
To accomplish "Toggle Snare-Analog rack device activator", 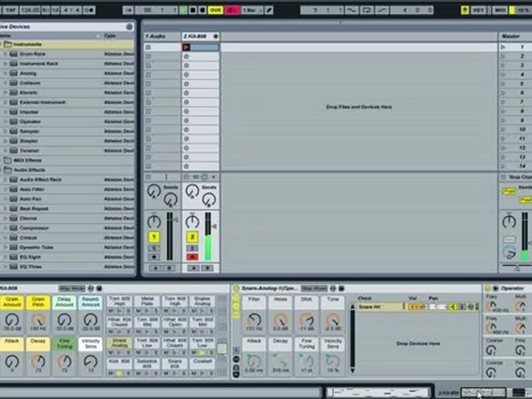I will (x=236, y=288).
